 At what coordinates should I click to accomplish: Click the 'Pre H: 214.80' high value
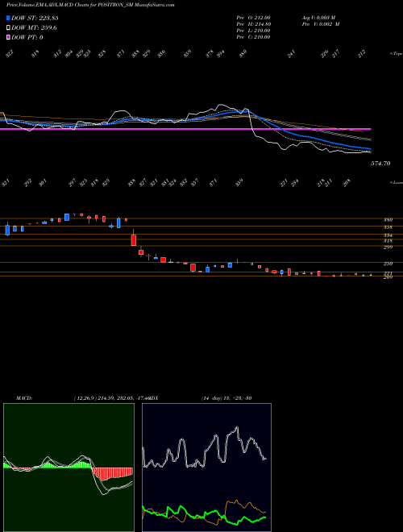(x=253, y=24)
